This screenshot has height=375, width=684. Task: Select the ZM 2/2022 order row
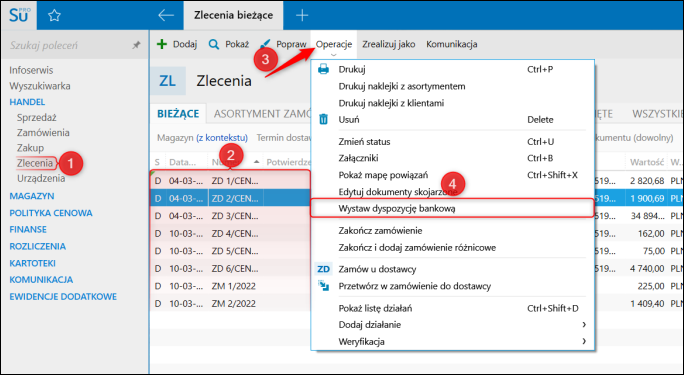coord(230,303)
